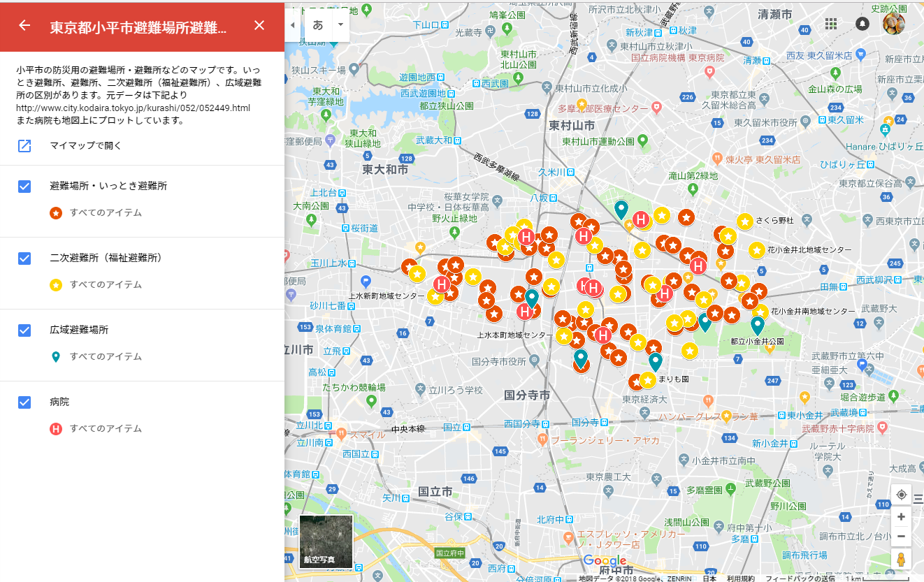Open the notifications bell icon

tap(862, 23)
